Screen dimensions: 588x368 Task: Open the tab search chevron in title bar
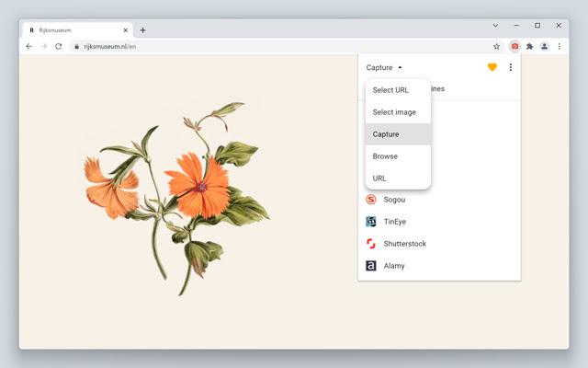coord(495,26)
